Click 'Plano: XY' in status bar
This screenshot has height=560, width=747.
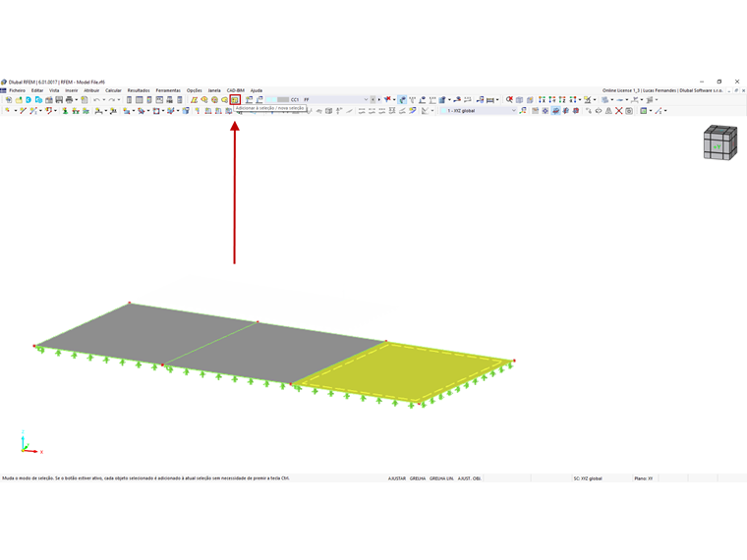pyautogui.click(x=643, y=478)
